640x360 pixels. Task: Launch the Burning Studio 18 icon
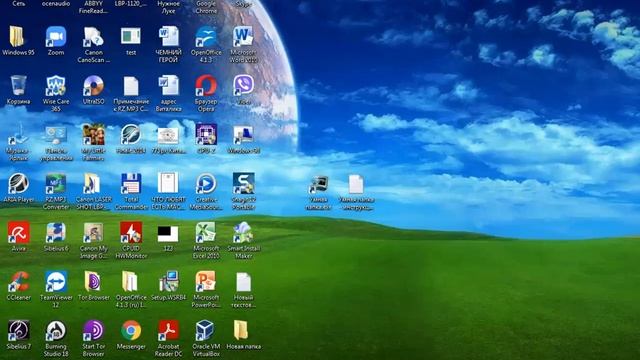(56, 331)
